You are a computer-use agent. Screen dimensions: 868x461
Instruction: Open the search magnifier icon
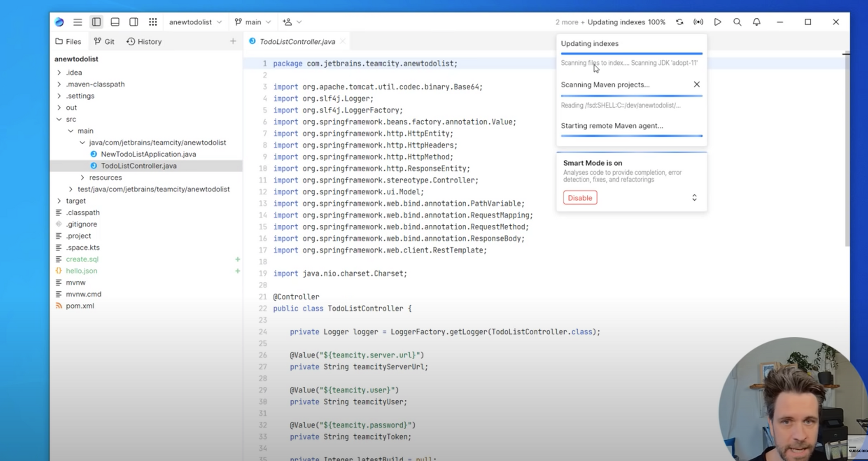point(737,22)
